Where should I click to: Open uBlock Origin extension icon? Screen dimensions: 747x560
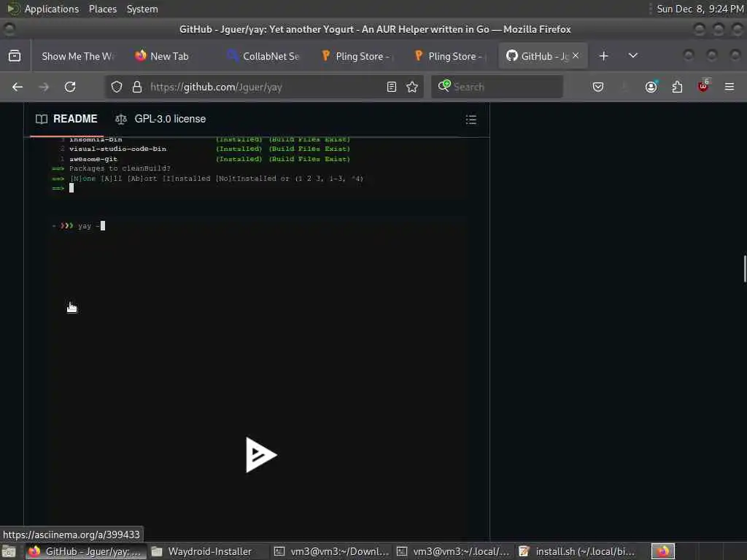[703, 86]
